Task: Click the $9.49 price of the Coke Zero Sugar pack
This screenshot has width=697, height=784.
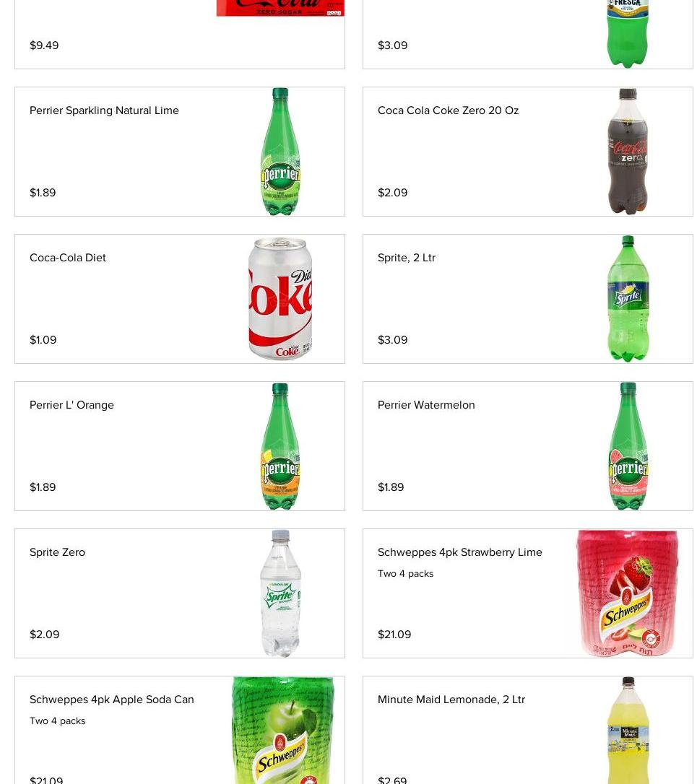Action: coord(44,45)
